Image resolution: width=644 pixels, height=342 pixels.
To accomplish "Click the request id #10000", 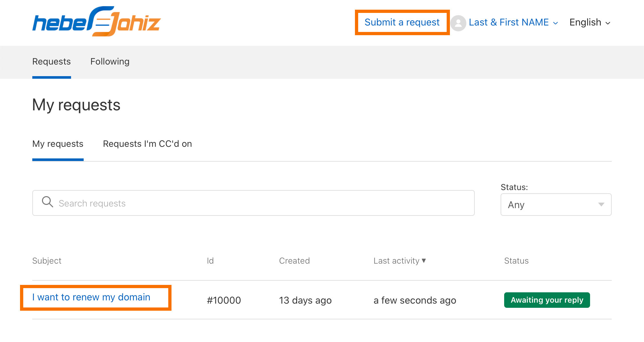I will point(224,300).
